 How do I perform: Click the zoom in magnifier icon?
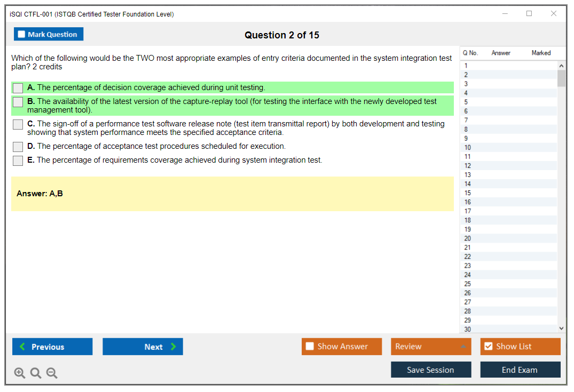tap(20, 373)
